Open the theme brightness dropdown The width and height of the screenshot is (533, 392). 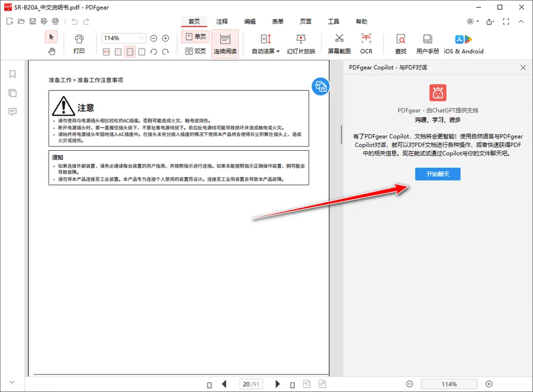click(472, 21)
